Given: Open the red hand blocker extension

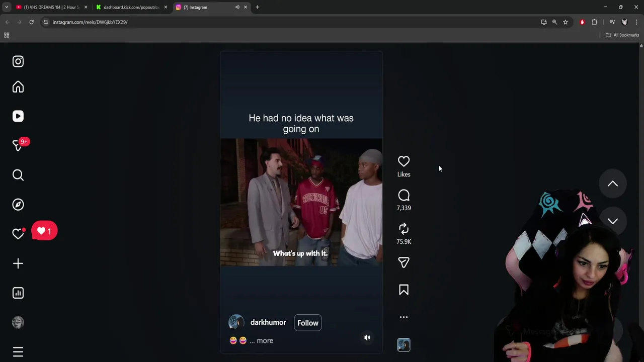Looking at the screenshot, I should pyautogui.click(x=582, y=22).
